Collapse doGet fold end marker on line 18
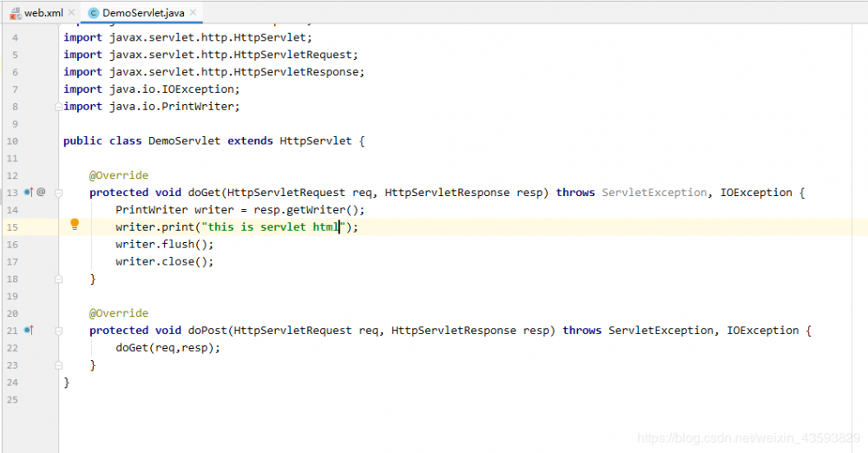This screenshot has width=868, height=453. (x=58, y=279)
